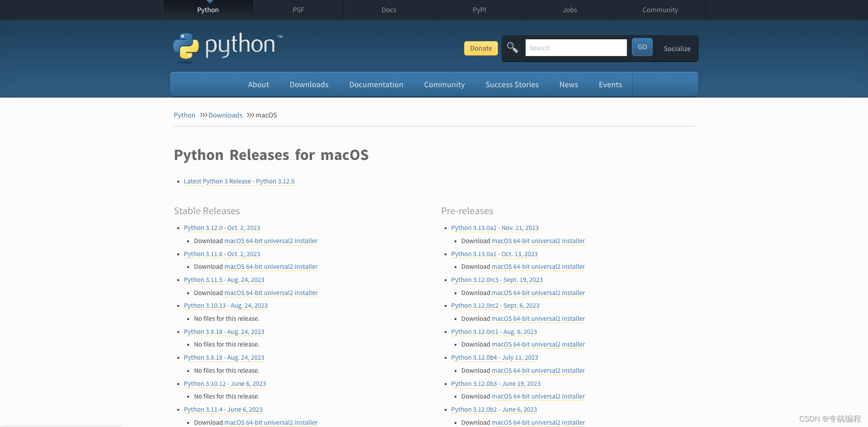Image resolution: width=868 pixels, height=427 pixels.
Task: Open Latest Python 3 Release link
Action: [239, 181]
